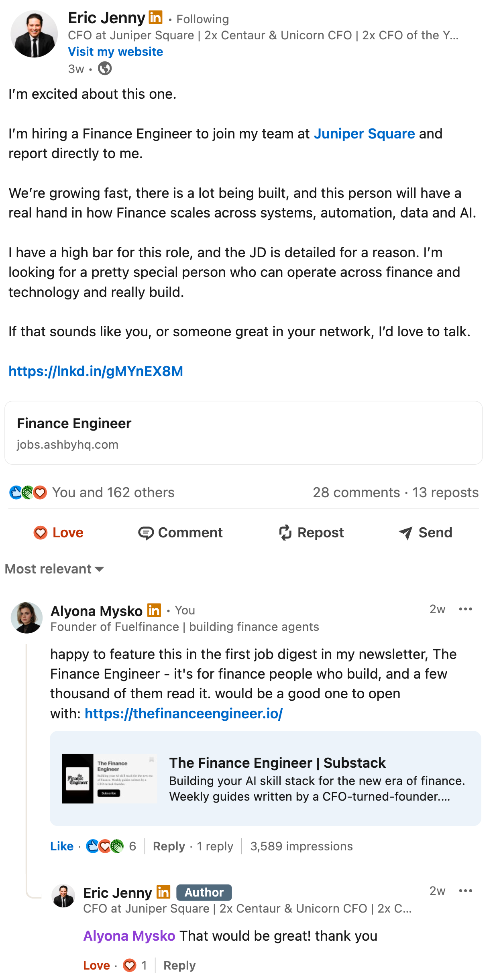Click the Comment speech bubble icon
Screen dimensions: 493x980
[146, 533]
